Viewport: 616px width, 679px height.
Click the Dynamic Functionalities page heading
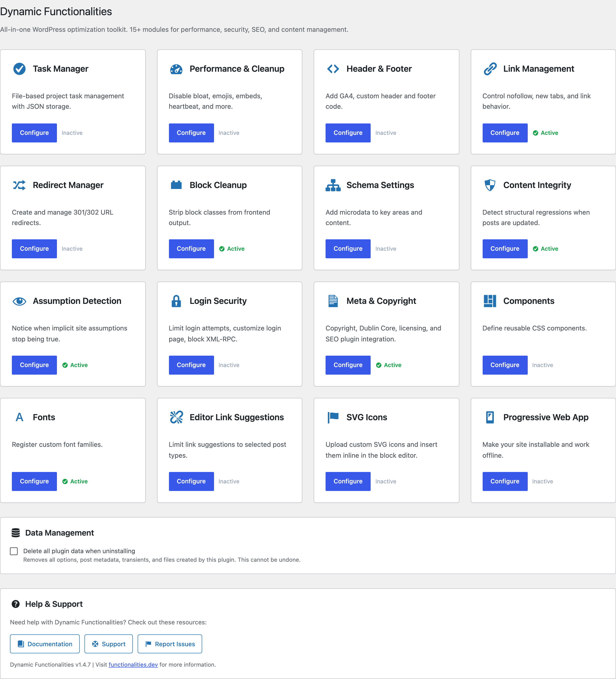[x=56, y=11]
